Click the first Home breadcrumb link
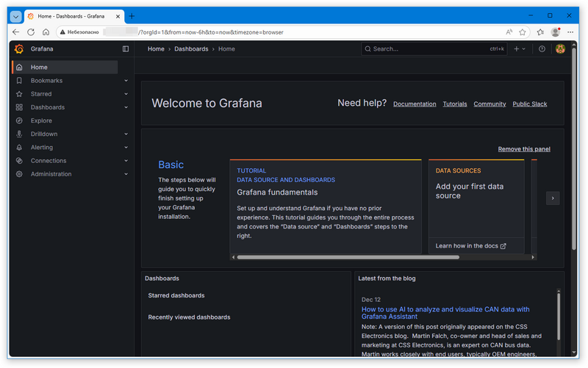588x368 pixels. click(x=156, y=48)
